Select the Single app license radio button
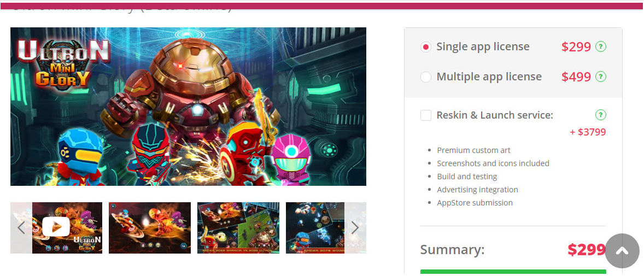644x276 pixels. tap(426, 47)
